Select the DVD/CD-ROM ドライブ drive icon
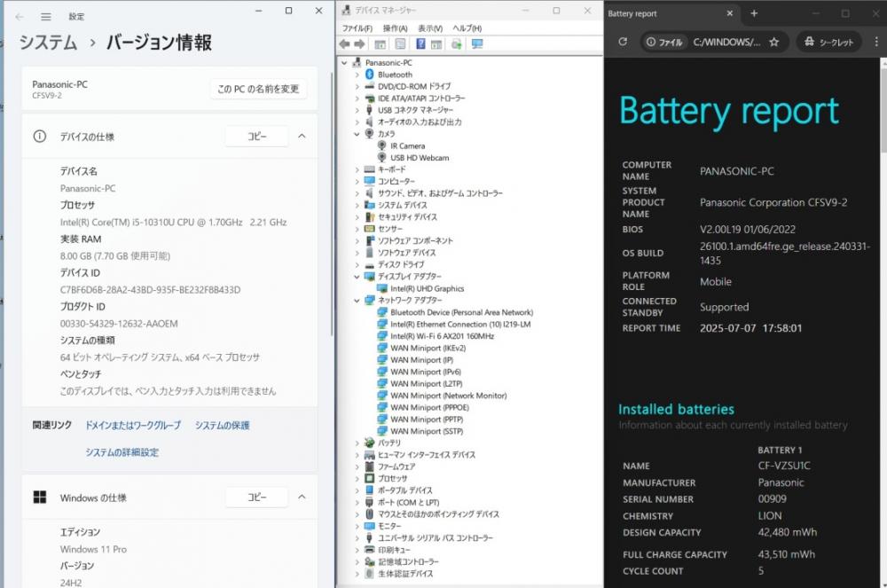887x588 pixels. [369, 86]
